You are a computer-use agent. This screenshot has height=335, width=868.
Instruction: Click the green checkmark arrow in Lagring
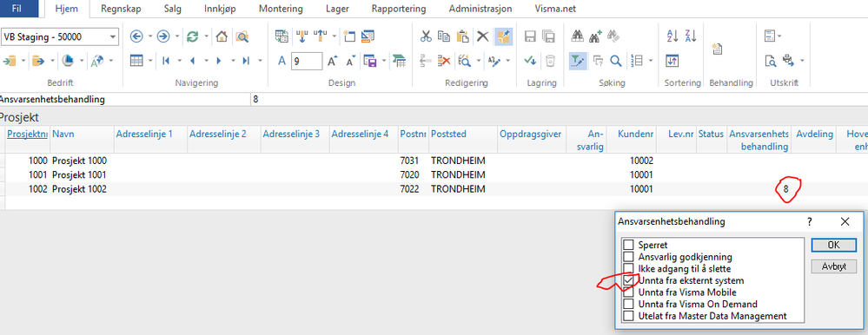[530, 61]
